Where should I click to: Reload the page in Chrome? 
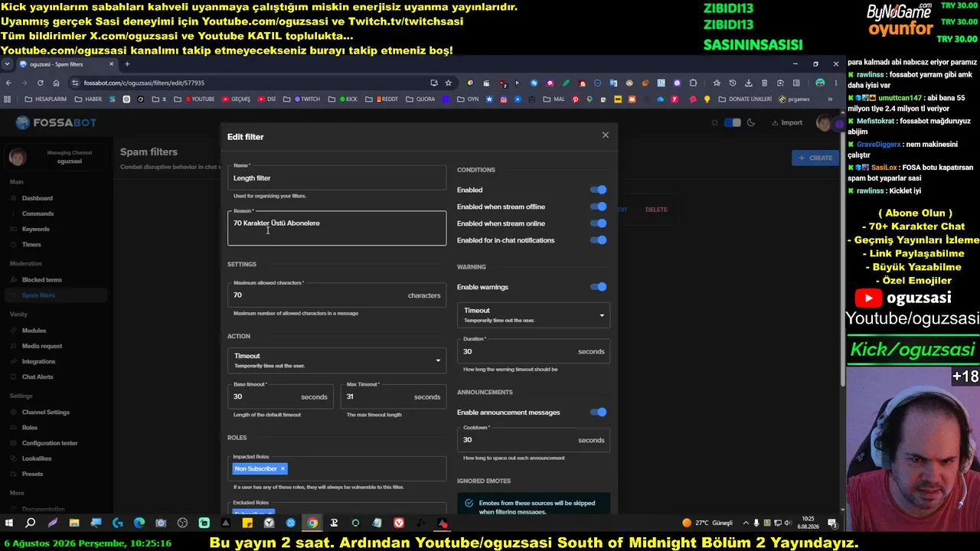tap(41, 83)
